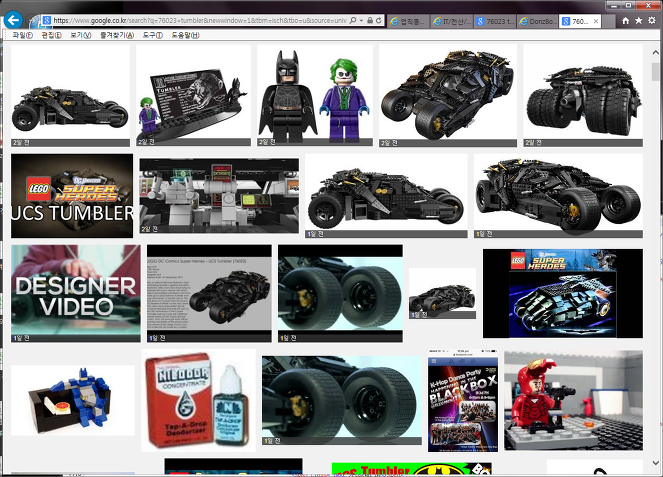Open the Nilodor Concentrate deodorizer image
This screenshot has height=477, width=663.
click(x=198, y=400)
